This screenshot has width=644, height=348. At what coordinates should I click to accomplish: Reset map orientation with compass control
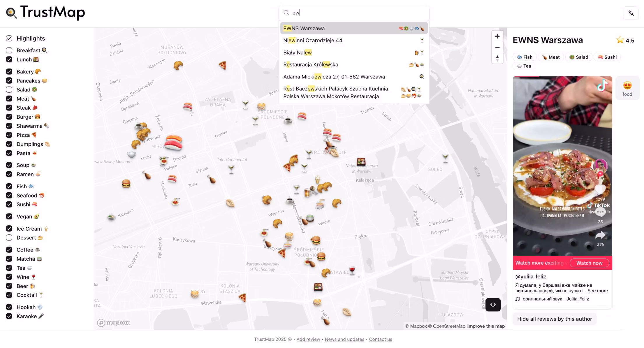(x=497, y=59)
